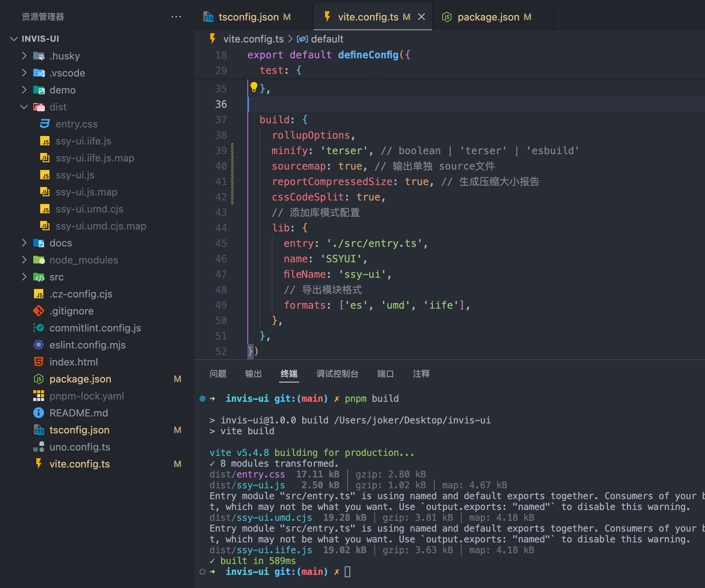Select the 终端 panel tab

pos(289,374)
